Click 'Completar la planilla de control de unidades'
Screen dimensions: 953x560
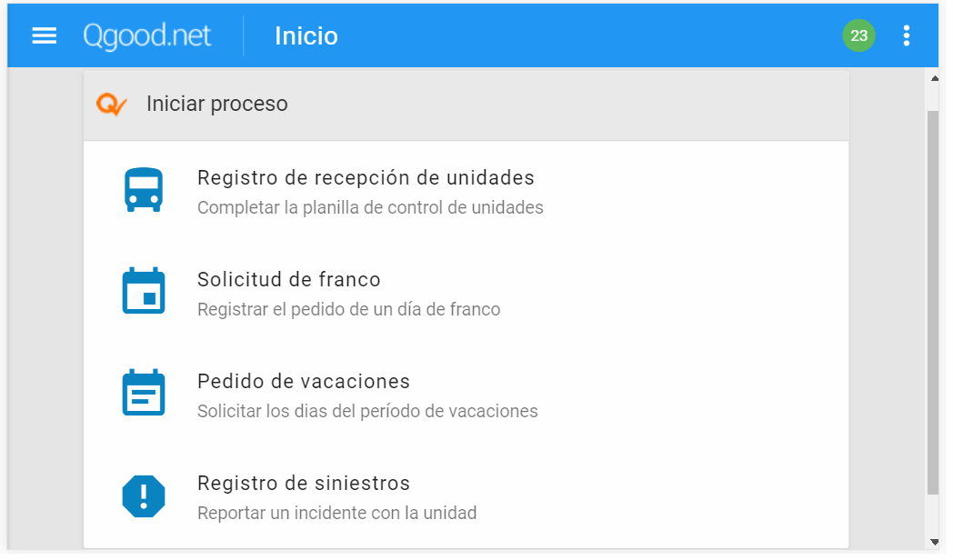[370, 207]
